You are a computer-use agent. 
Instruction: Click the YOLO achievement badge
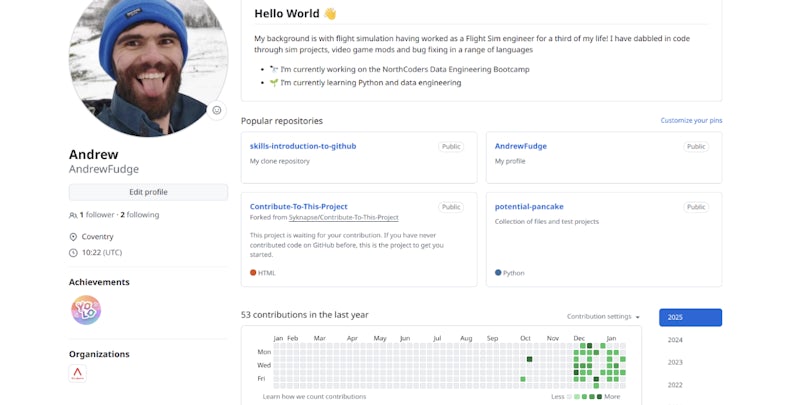click(86, 310)
